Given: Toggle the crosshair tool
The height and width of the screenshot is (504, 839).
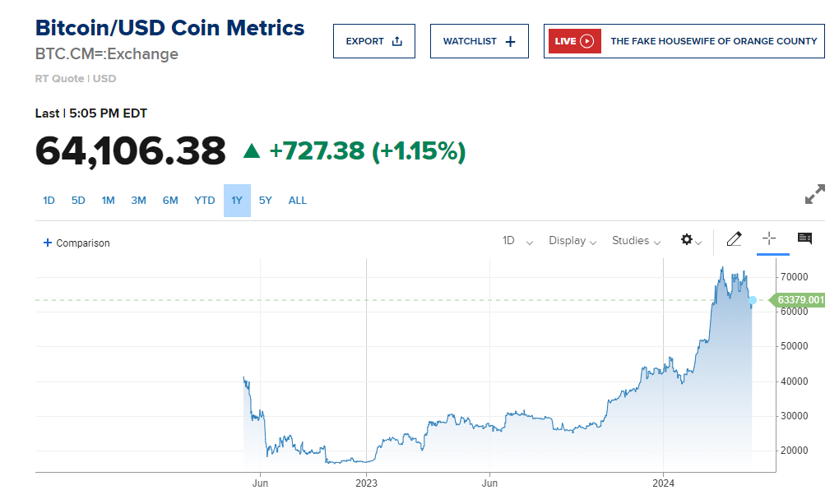Looking at the screenshot, I should pos(769,239).
